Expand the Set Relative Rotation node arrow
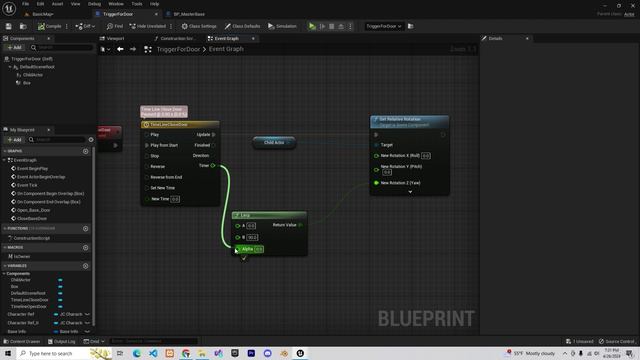Screen dimensions: 640x360 pyautogui.click(x=410, y=191)
